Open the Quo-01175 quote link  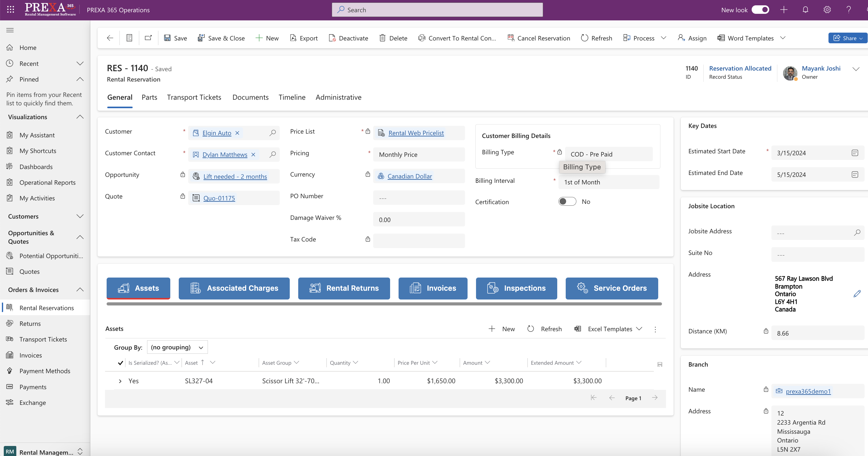pyautogui.click(x=219, y=198)
